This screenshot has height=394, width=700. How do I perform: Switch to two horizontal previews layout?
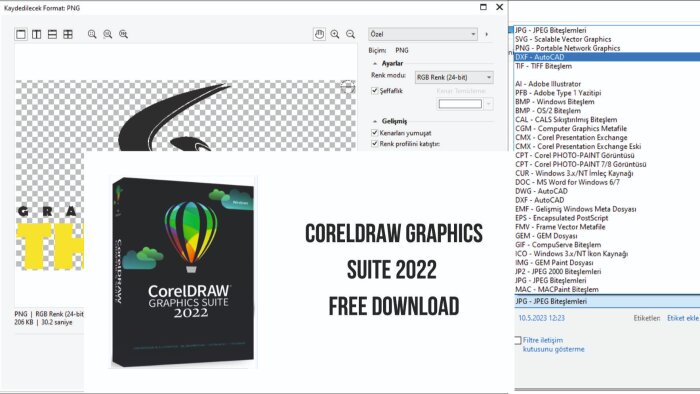pyautogui.click(x=52, y=34)
